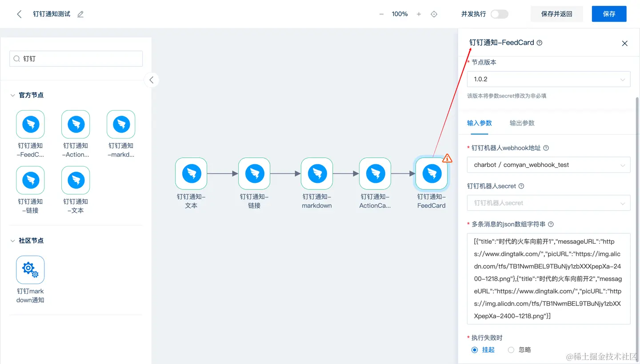Open help icon next to panel title
640x364 pixels.
tap(540, 43)
